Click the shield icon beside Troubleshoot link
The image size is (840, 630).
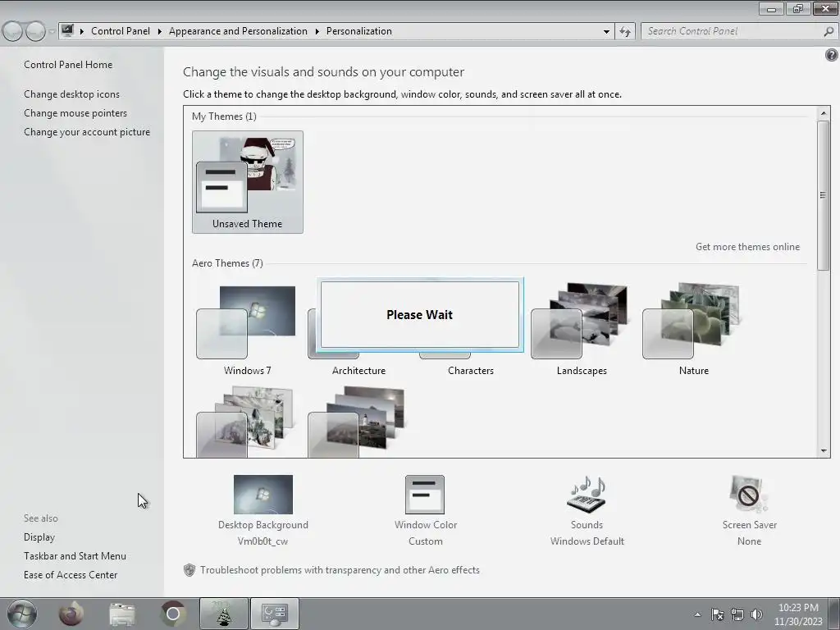(x=189, y=570)
